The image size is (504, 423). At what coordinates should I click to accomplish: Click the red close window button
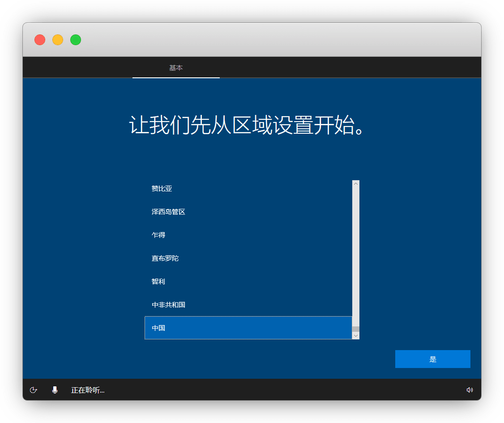tap(40, 40)
